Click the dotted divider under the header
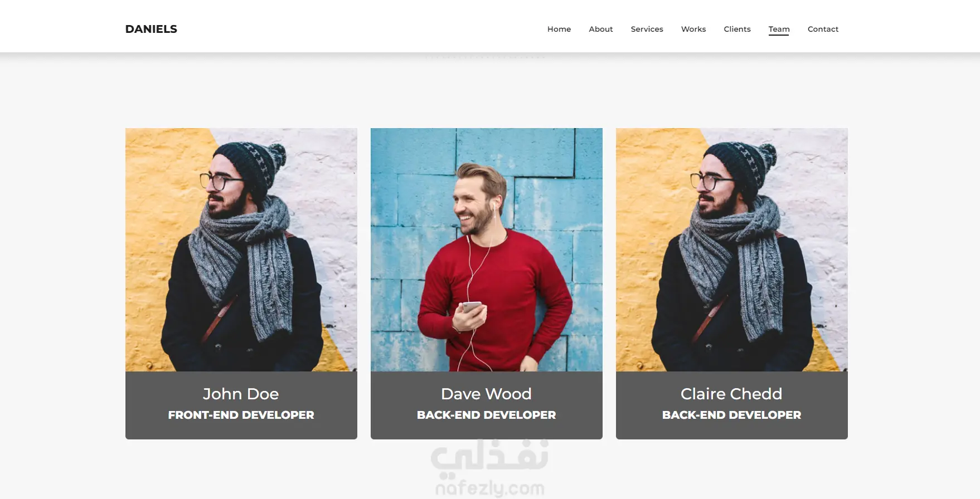Image resolution: width=980 pixels, height=499 pixels. pyautogui.click(x=486, y=56)
